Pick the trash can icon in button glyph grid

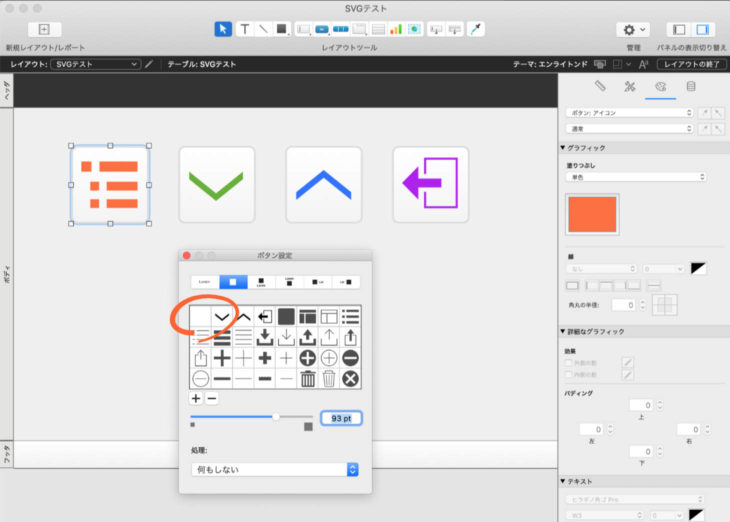(x=308, y=379)
